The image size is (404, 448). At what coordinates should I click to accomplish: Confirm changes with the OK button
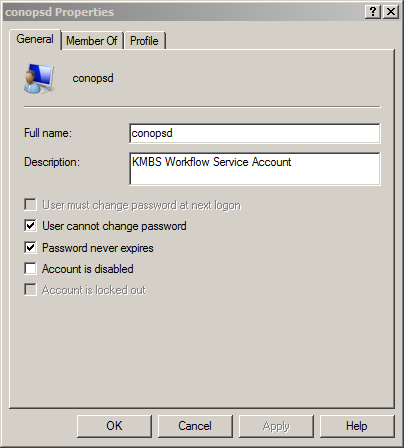114,426
